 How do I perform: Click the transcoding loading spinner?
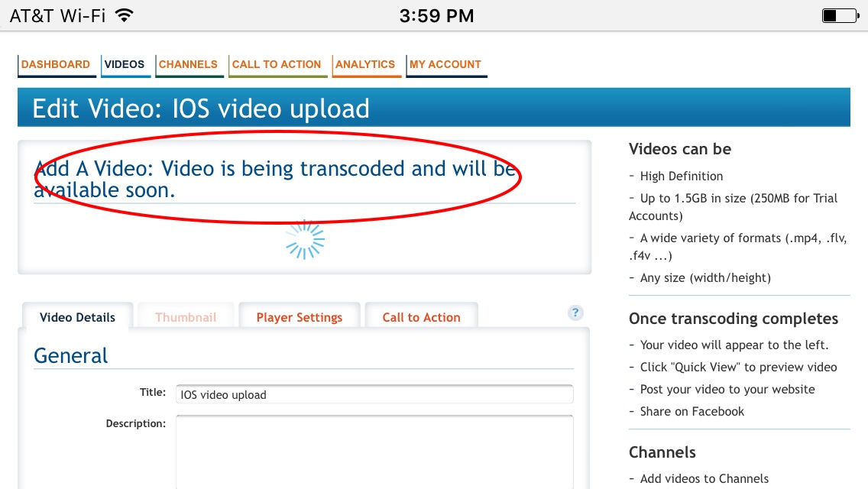(x=305, y=240)
